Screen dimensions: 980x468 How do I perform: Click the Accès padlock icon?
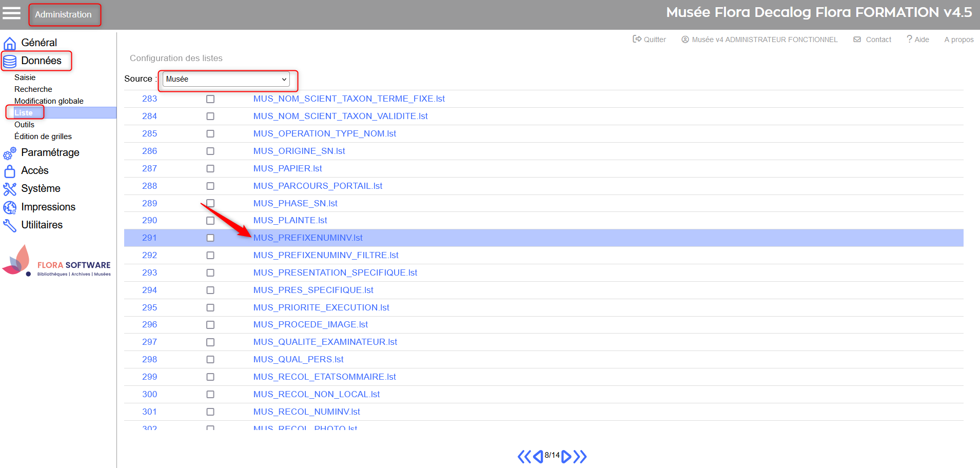click(x=10, y=171)
